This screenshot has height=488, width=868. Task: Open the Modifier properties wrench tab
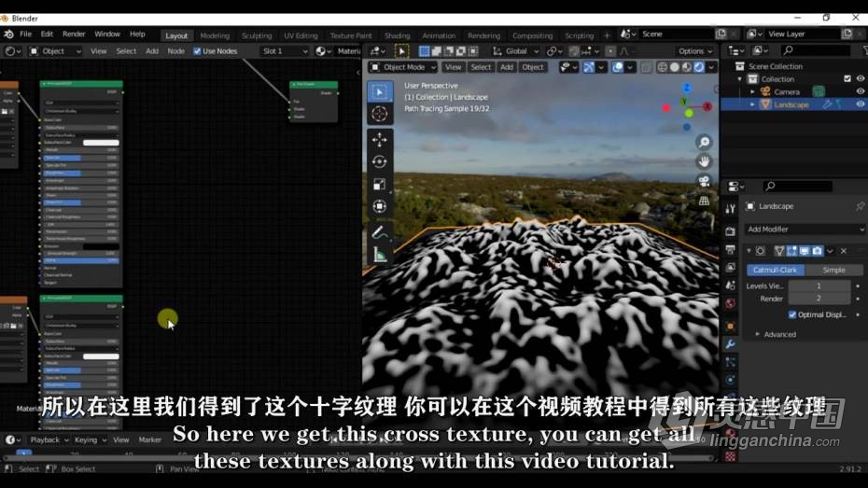pyautogui.click(x=730, y=344)
